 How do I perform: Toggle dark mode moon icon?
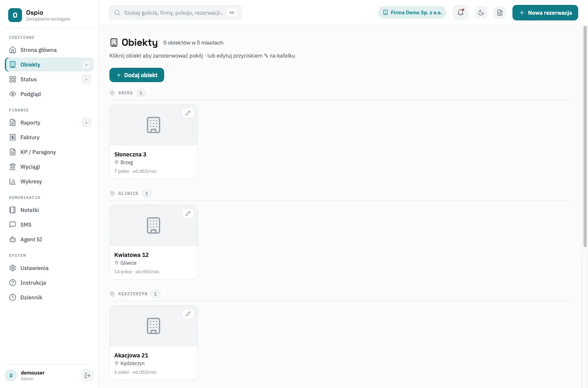click(481, 13)
